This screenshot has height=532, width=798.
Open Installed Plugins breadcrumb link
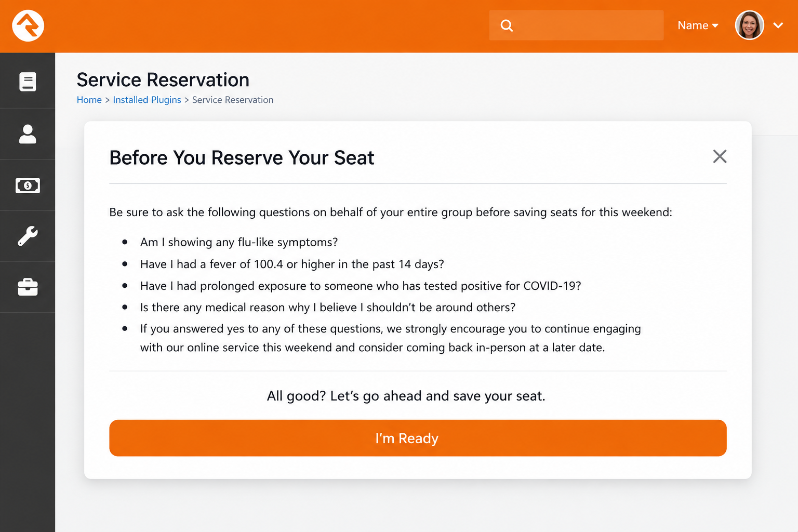pos(147,100)
